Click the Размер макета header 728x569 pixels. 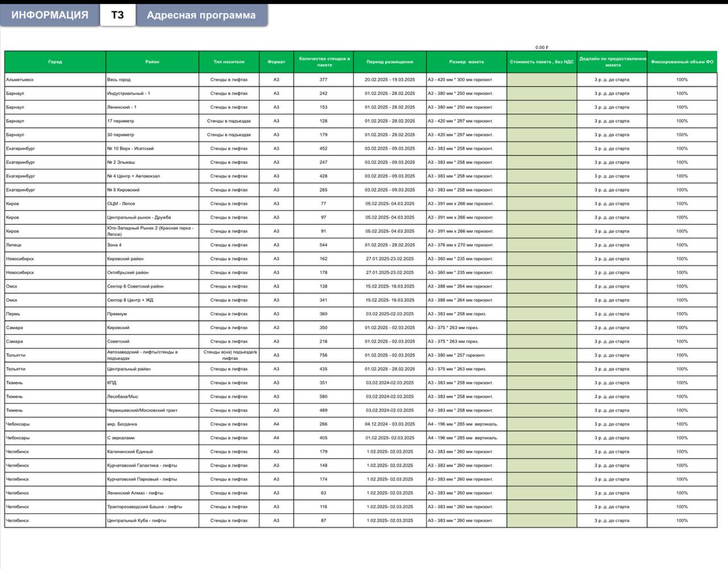[466, 61]
